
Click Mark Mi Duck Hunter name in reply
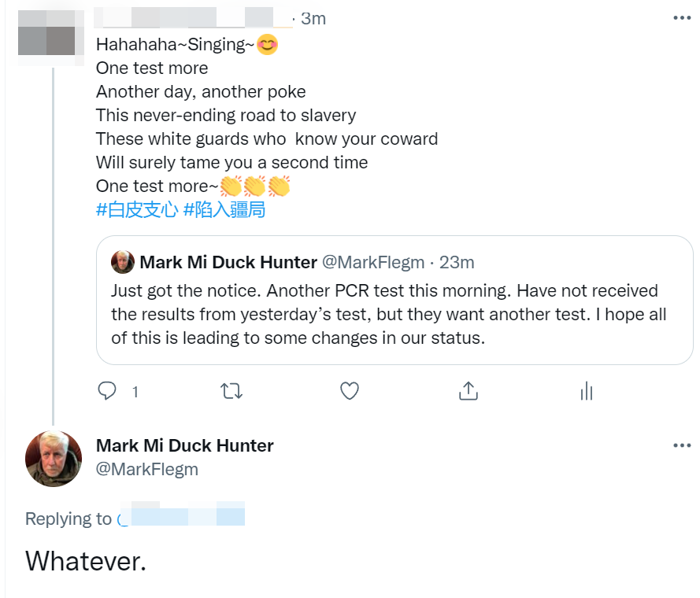(x=184, y=445)
